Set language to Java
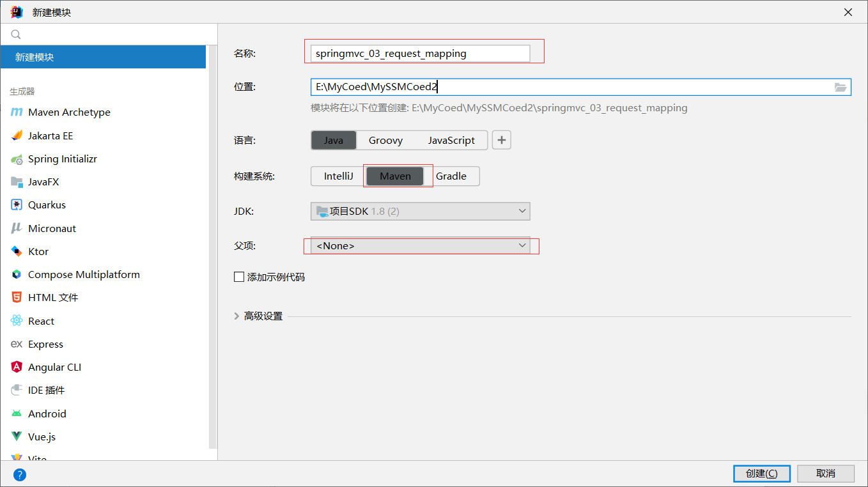 (x=334, y=141)
